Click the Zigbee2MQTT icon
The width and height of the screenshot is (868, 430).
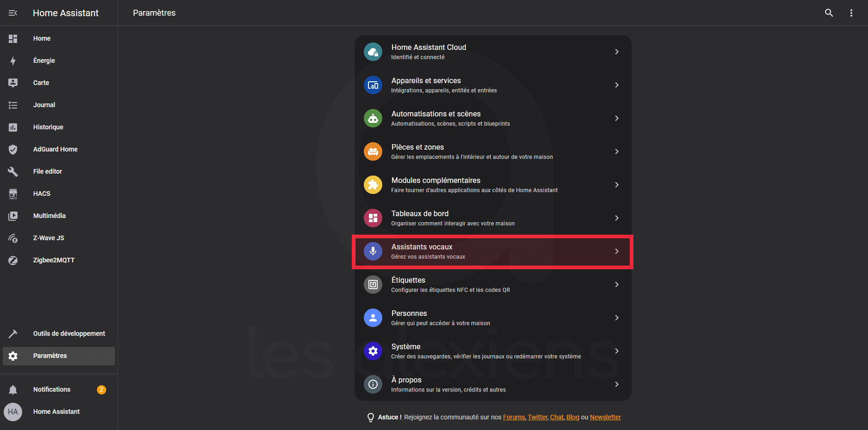[13, 260]
